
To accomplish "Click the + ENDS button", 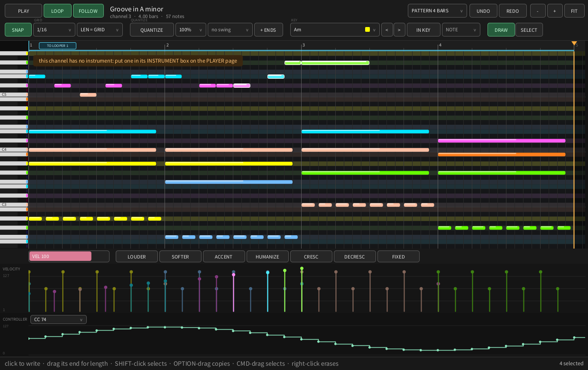I will pos(268,30).
